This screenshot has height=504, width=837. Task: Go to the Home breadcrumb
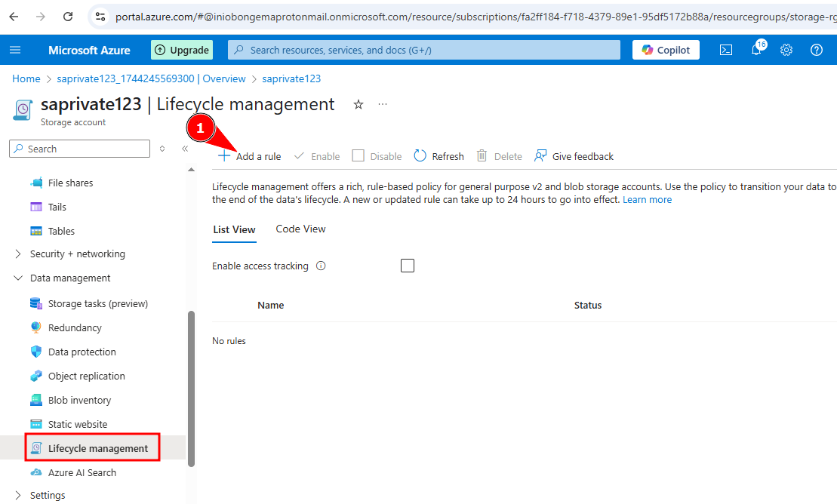pos(26,79)
